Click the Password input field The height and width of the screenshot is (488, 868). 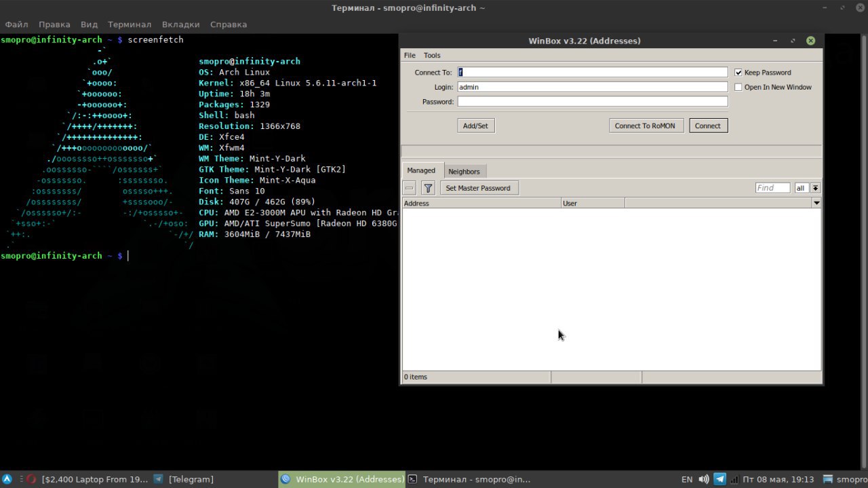[592, 102]
